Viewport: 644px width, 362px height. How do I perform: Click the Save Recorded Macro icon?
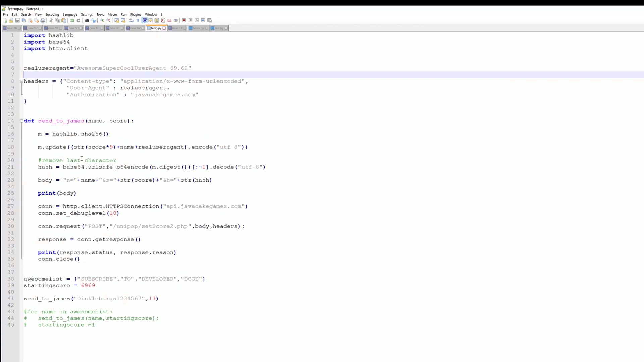(210, 20)
